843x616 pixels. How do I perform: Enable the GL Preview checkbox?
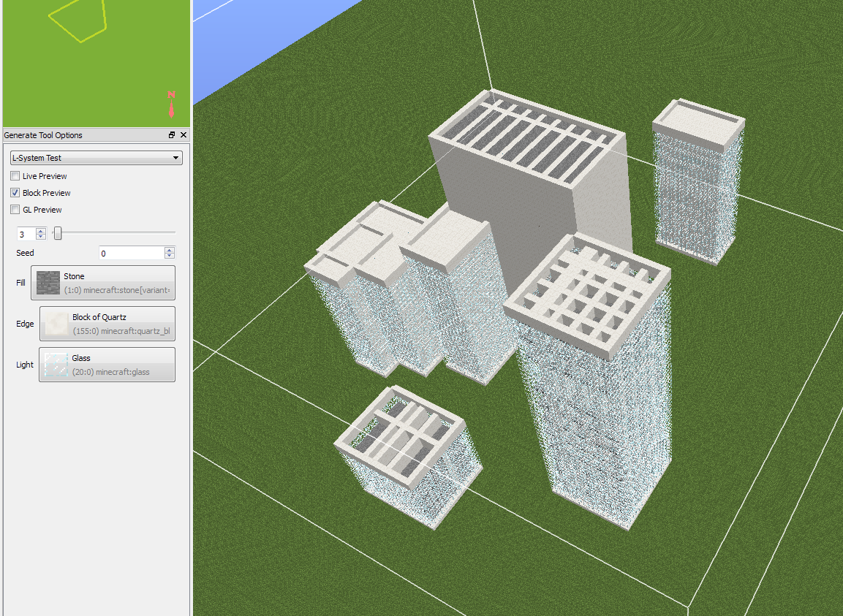pyautogui.click(x=15, y=210)
